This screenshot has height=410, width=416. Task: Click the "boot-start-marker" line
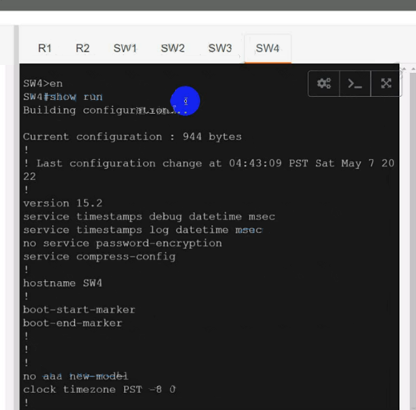(79, 310)
